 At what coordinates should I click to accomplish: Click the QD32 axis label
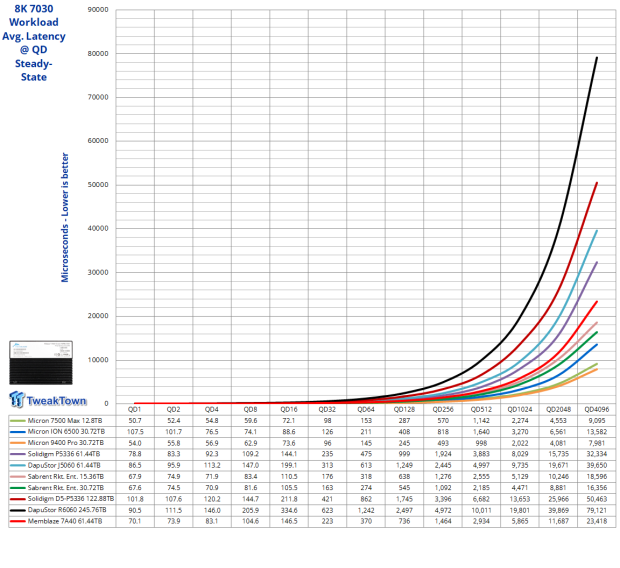(x=327, y=409)
